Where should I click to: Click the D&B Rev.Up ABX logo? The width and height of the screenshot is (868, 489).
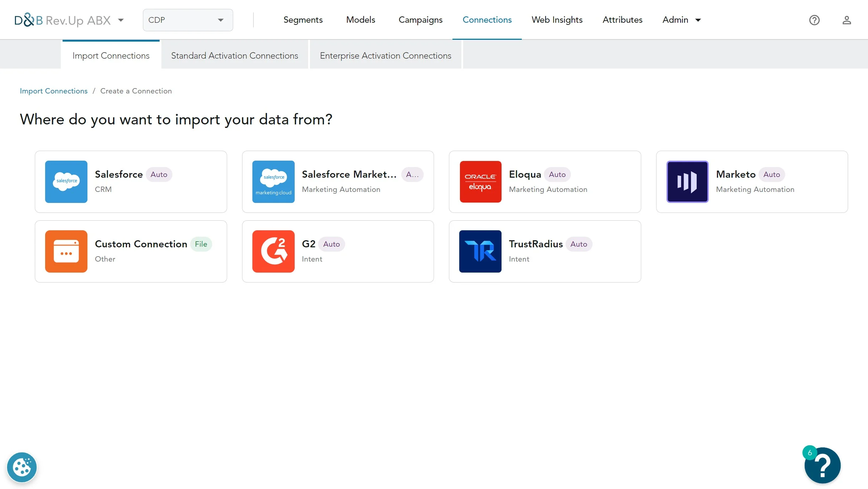(x=63, y=20)
